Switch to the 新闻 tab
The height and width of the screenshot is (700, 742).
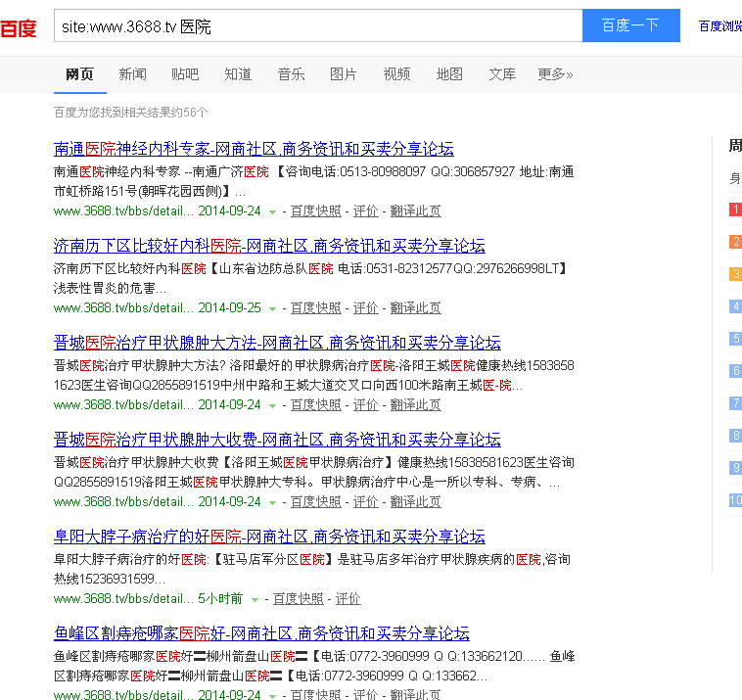point(132,74)
